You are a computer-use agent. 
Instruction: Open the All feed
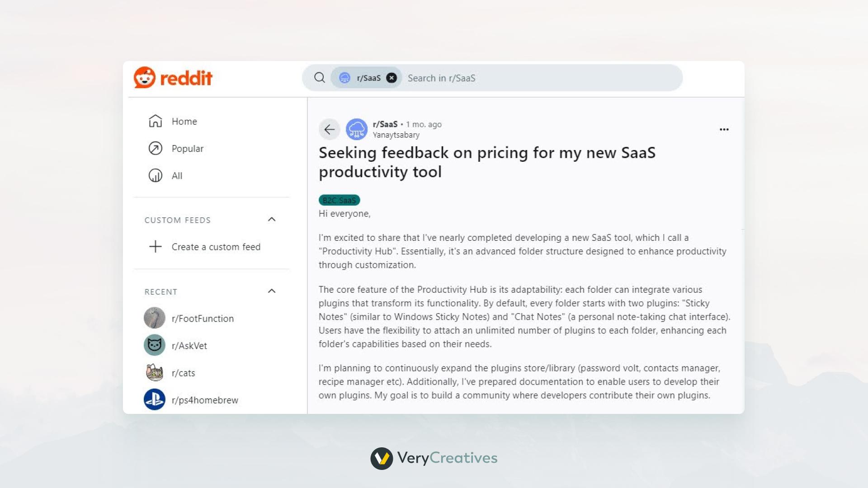177,176
